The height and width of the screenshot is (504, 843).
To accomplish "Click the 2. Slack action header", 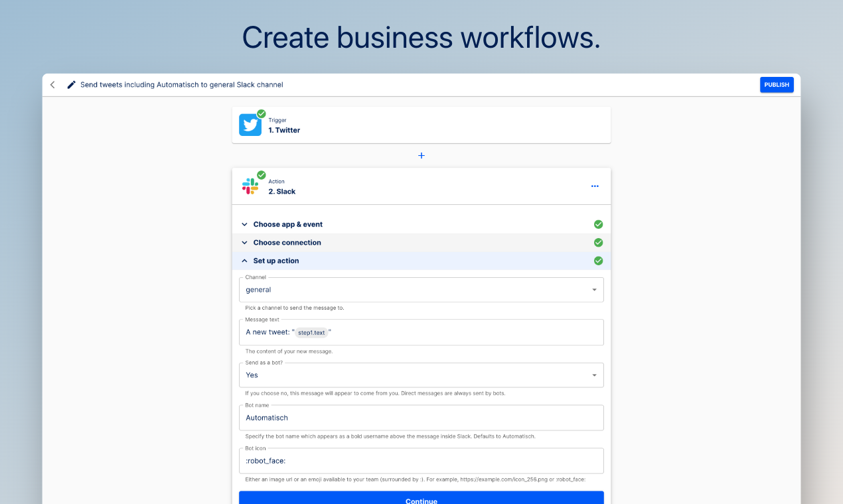I will (421, 186).
